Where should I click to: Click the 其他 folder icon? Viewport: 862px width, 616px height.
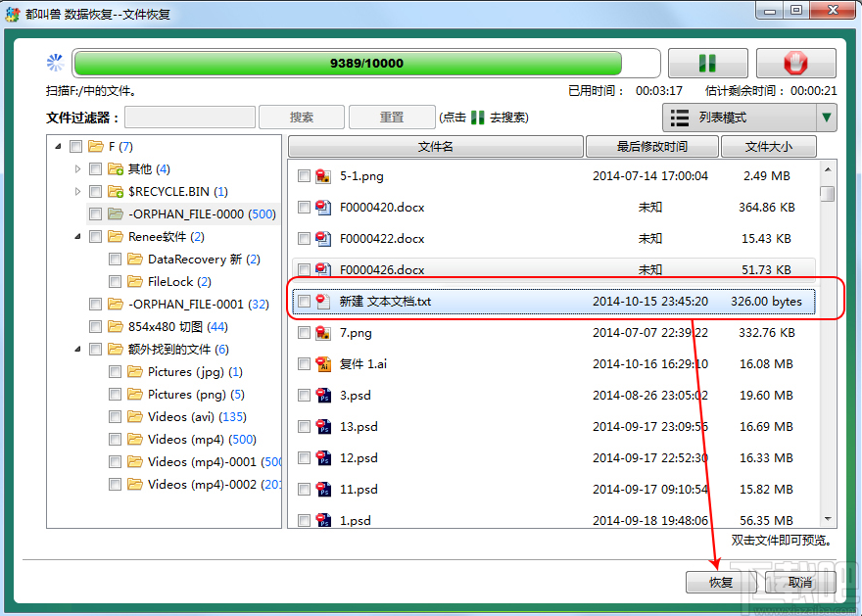(116, 168)
